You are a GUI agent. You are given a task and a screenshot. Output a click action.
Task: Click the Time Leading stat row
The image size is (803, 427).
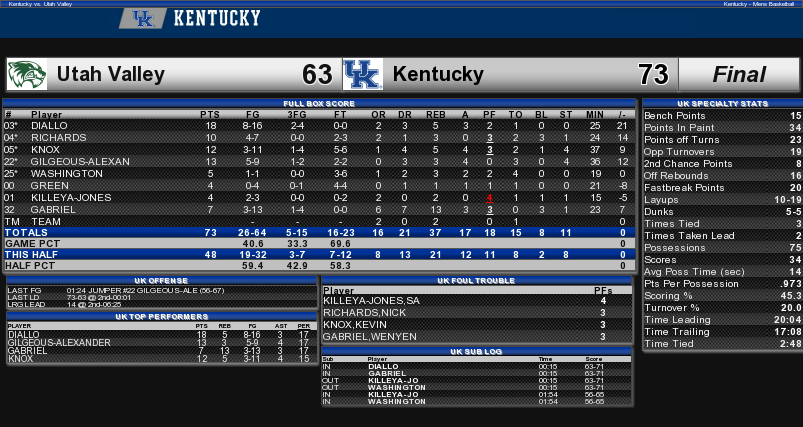point(722,320)
